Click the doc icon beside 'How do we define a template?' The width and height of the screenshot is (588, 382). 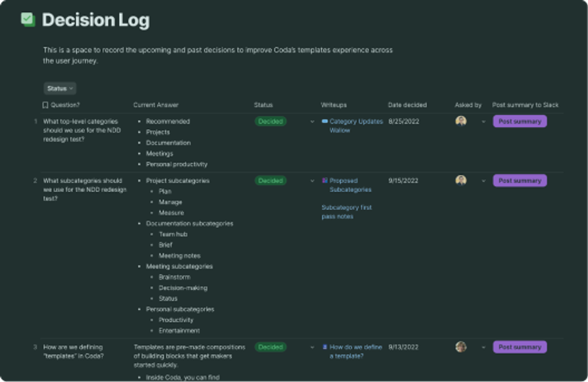pyautogui.click(x=324, y=347)
